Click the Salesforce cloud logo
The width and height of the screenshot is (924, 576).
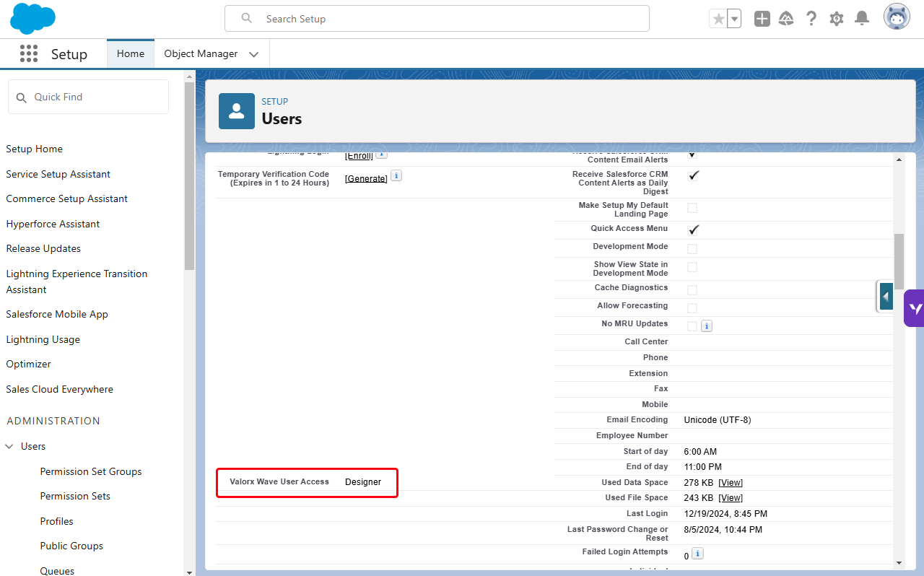(32, 19)
